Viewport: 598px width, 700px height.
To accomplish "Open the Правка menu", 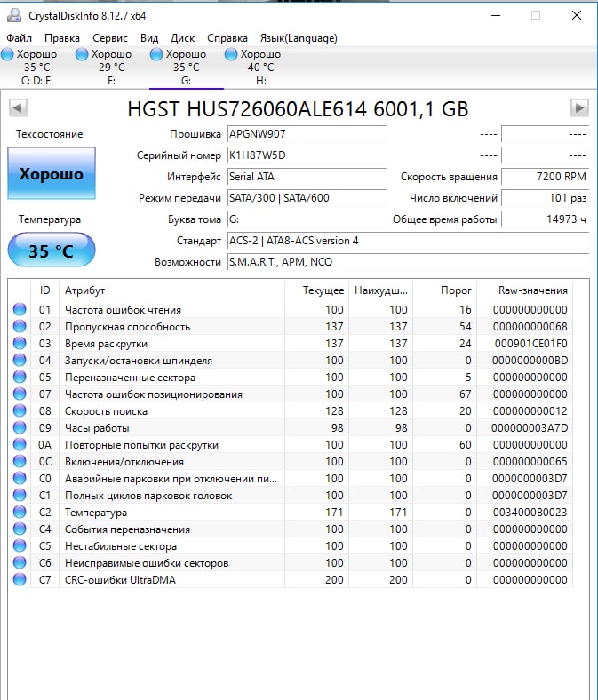I will point(62,38).
